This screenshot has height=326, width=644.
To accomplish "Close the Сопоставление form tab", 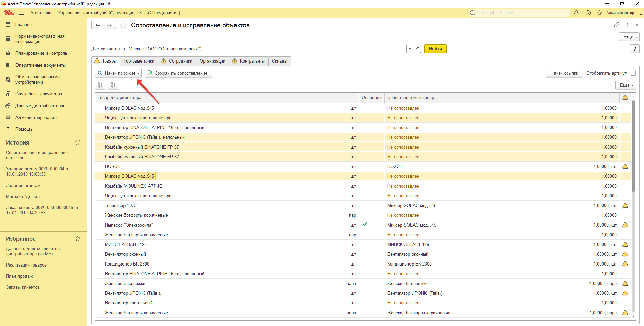I will [x=637, y=25].
